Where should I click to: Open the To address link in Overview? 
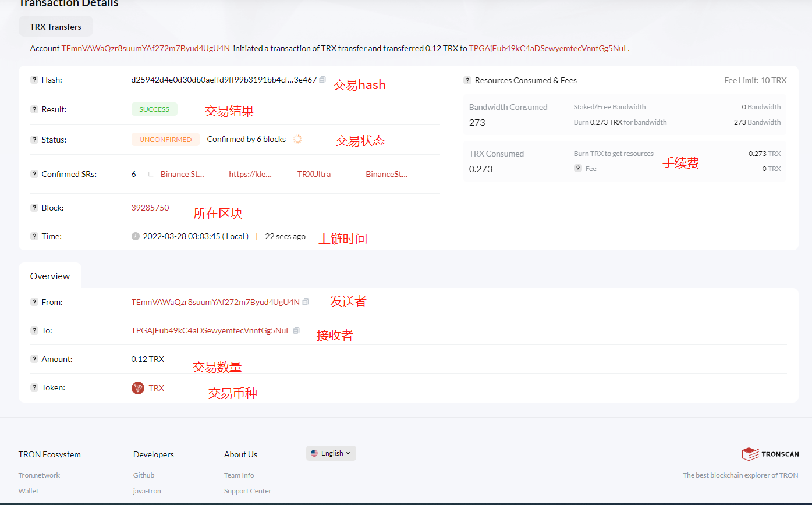(x=211, y=330)
